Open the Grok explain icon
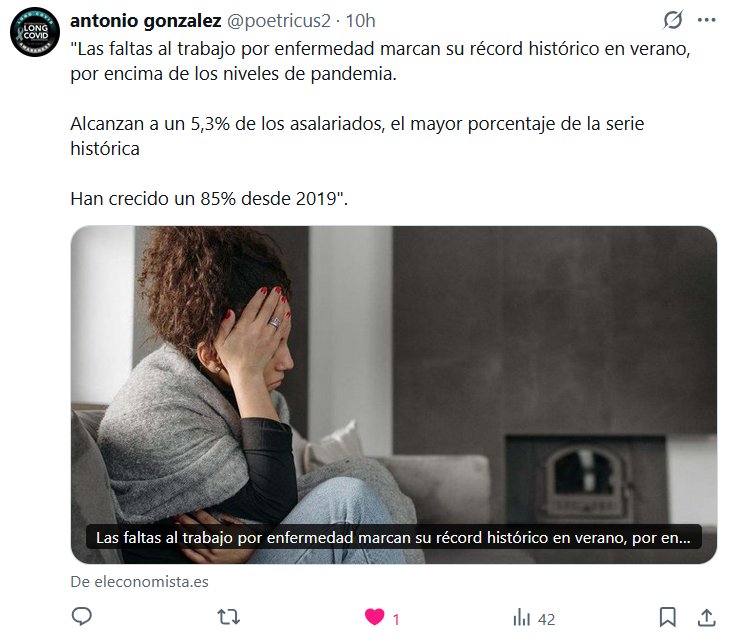Screen dimensions: 736x644 pos(673,20)
